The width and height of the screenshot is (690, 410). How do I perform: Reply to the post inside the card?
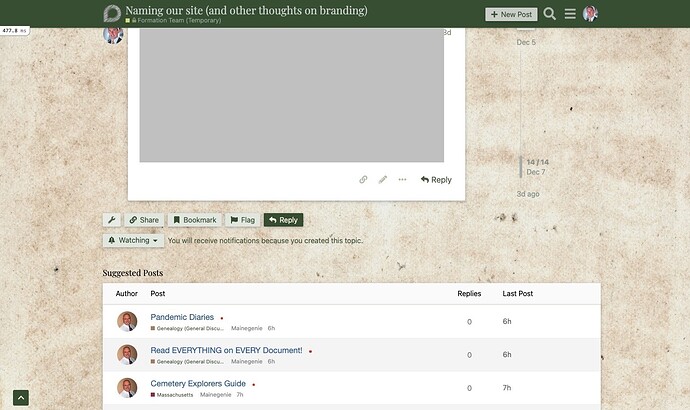pyautogui.click(x=436, y=179)
